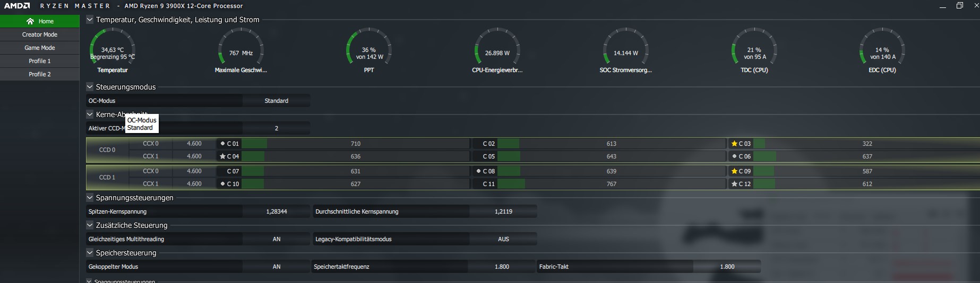Viewport: 980px width, 283px height.
Task: Toggle Legacy-Kompatibilitätsmodus AUS setting
Action: pos(503,239)
